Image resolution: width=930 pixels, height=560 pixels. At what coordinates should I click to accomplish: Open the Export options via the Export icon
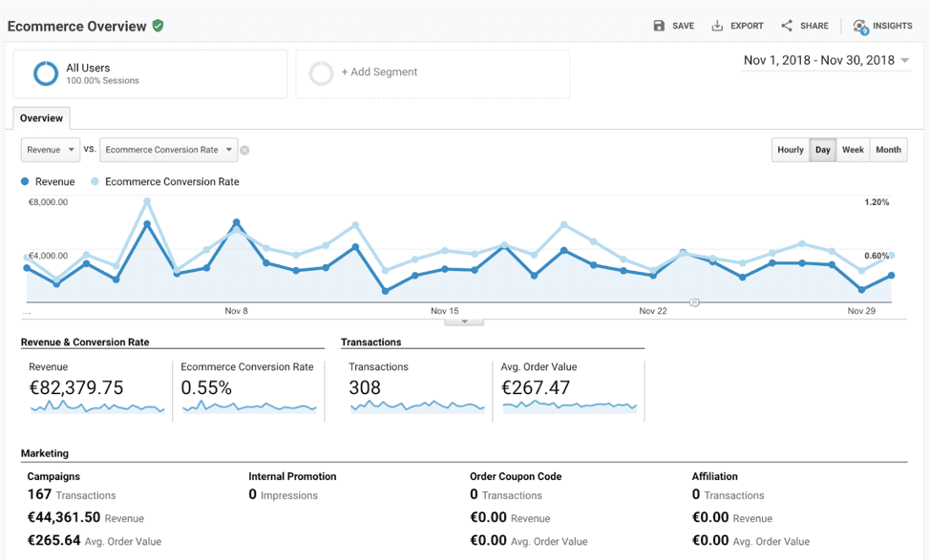718,26
